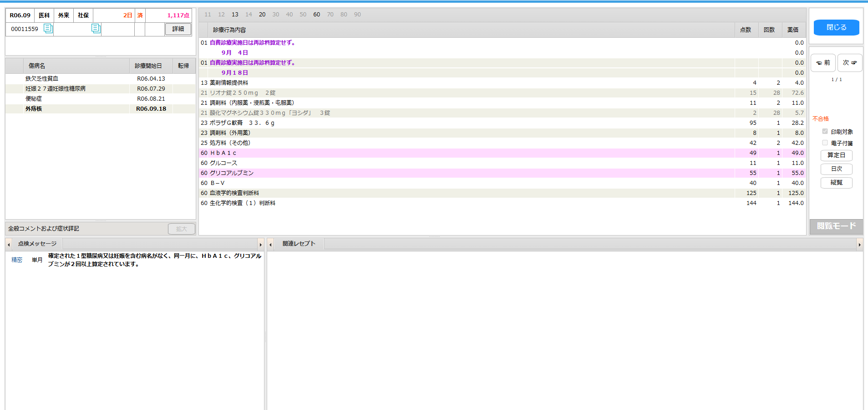
Task: Click the 転帰 column header
Action: (184, 66)
